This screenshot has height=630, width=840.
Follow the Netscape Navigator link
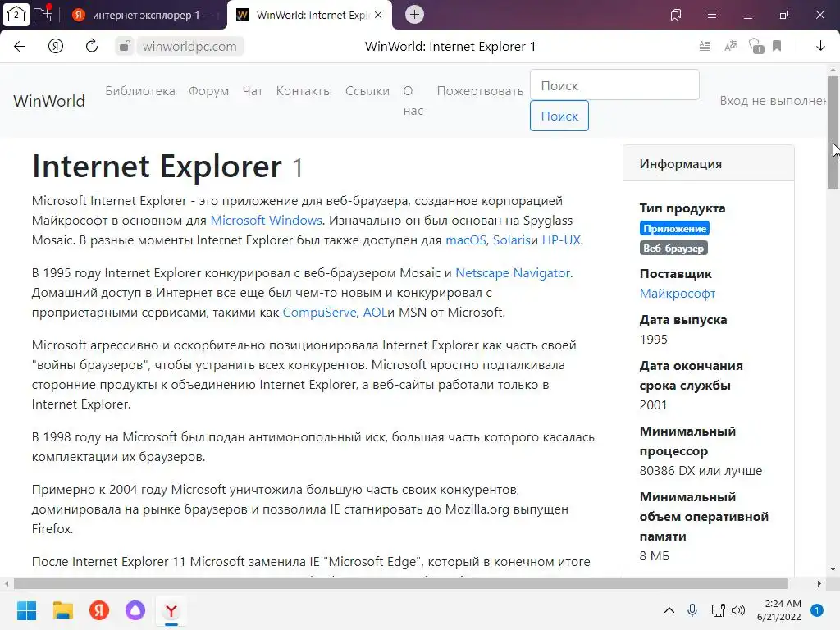point(512,272)
